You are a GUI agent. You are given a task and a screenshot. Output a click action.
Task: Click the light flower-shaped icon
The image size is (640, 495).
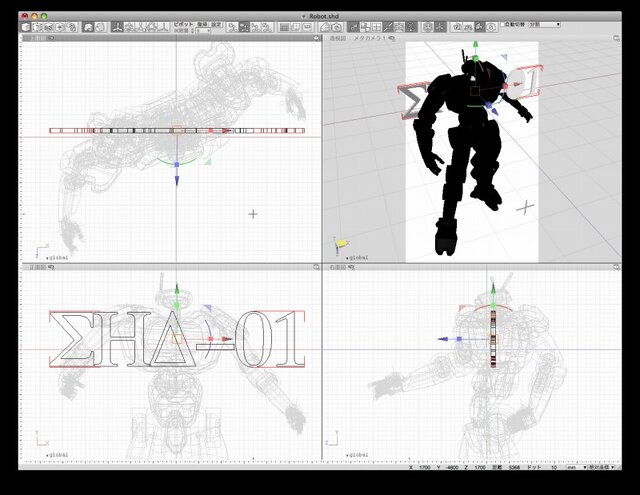pyautogui.click(x=427, y=27)
